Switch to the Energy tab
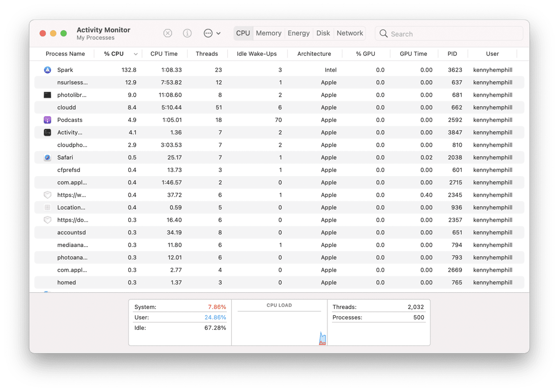This screenshot has height=392, width=559. pyautogui.click(x=299, y=33)
